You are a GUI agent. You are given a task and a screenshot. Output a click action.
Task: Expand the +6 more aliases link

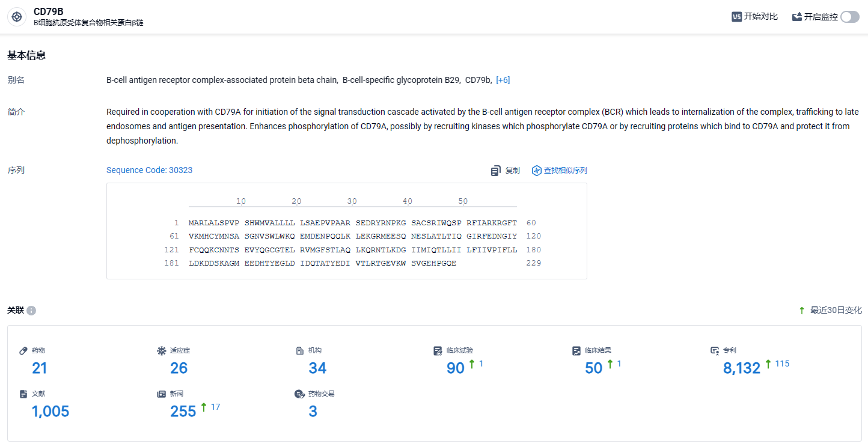pos(503,80)
